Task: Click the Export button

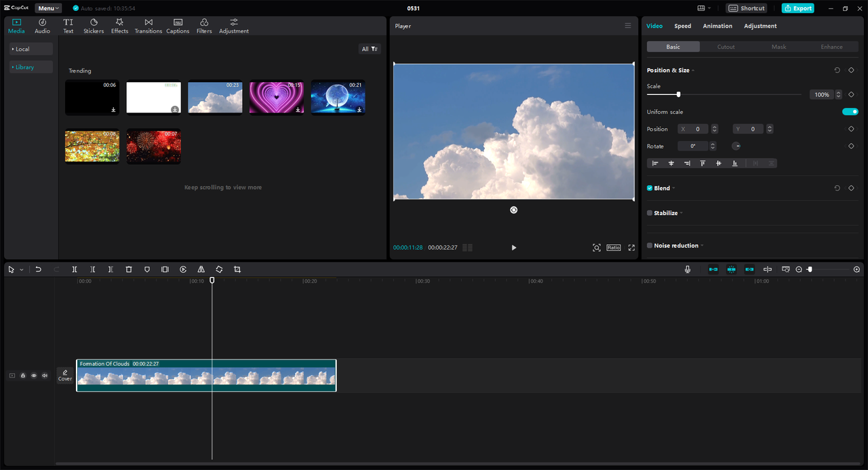Action: (x=798, y=8)
